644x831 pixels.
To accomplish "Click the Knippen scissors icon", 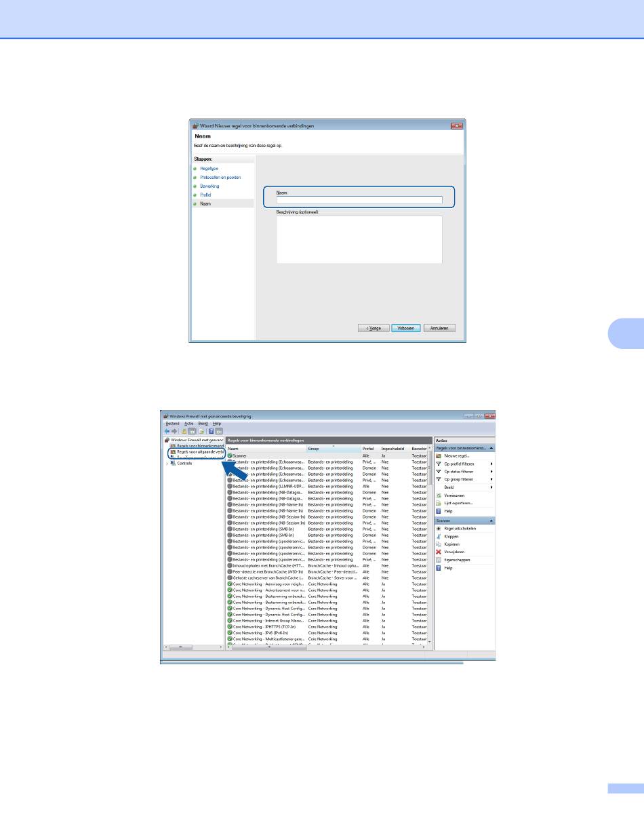I will pyautogui.click(x=439, y=536).
